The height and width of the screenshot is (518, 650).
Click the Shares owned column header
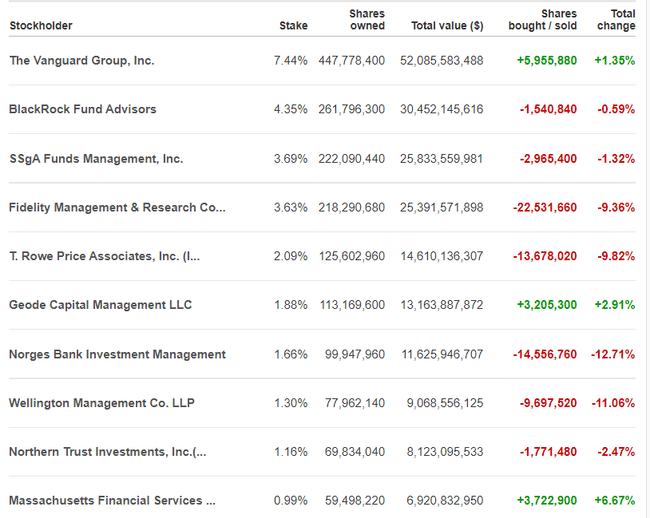pos(367,20)
